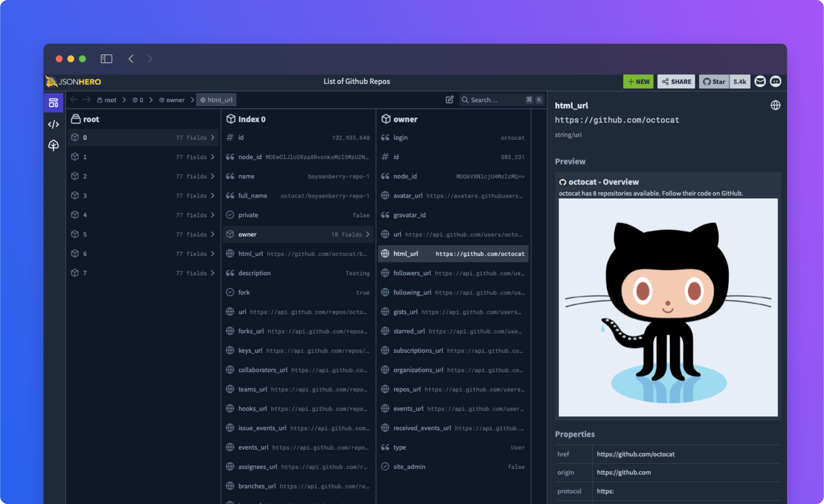Image resolution: width=824 pixels, height=504 pixels.
Task: Select teams_url row
Action: [x=298, y=389]
